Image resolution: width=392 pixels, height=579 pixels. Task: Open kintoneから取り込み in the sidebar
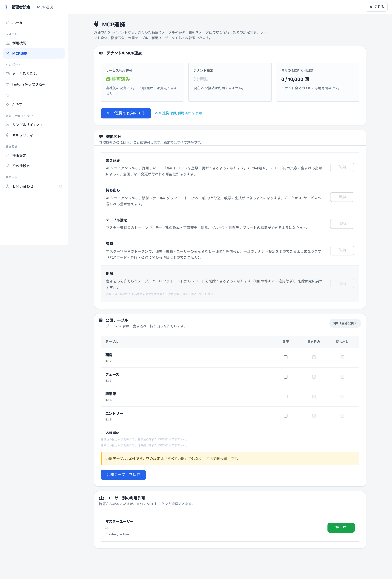pyautogui.click(x=34, y=84)
